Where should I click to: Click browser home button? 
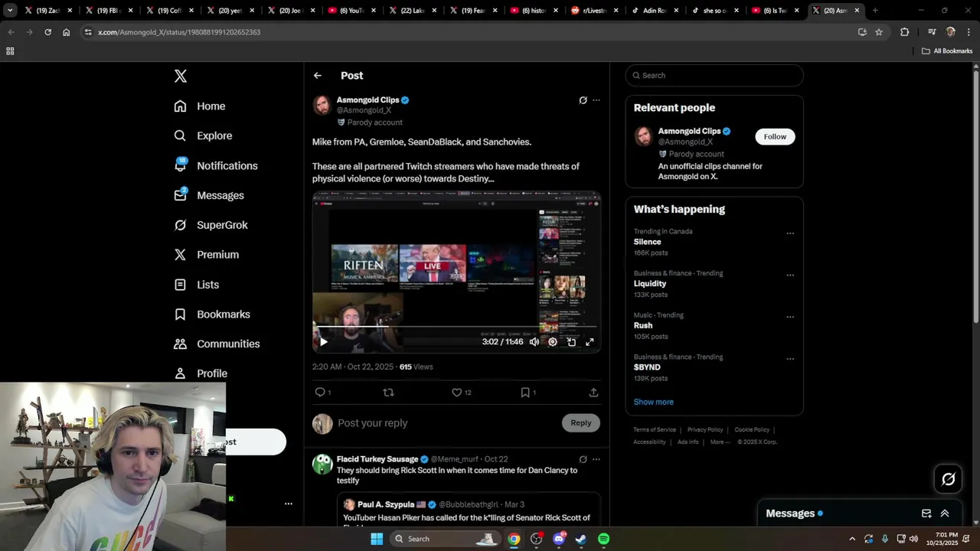pyautogui.click(x=67, y=32)
